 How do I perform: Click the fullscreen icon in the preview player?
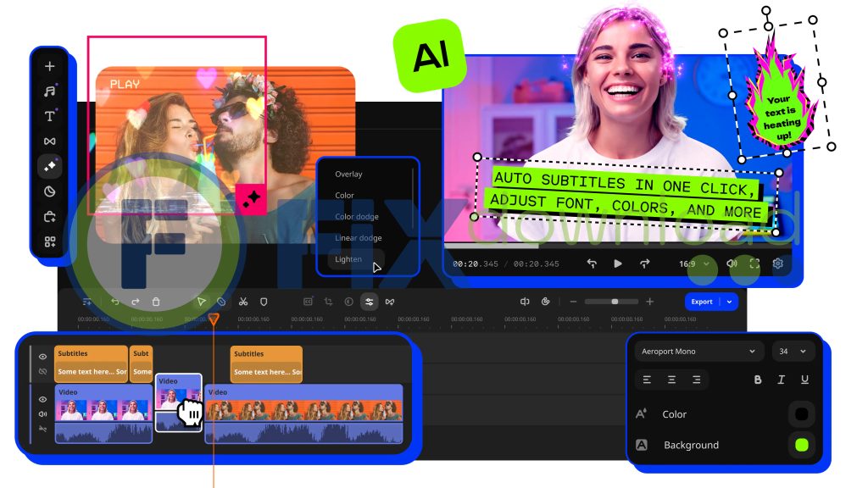(x=754, y=263)
